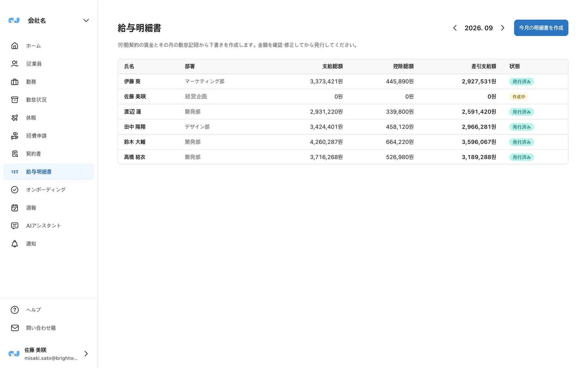Click the amount 3,596,067원
This screenshot has height=368, width=588.
479,142
